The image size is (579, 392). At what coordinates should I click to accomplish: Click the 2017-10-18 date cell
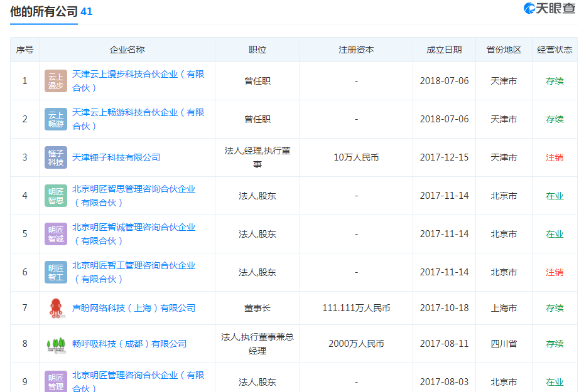(444, 308)
